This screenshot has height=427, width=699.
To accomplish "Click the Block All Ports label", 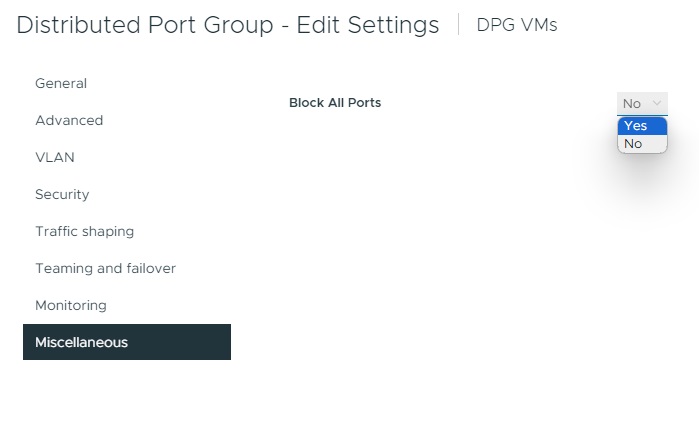I will click(335, 102).
